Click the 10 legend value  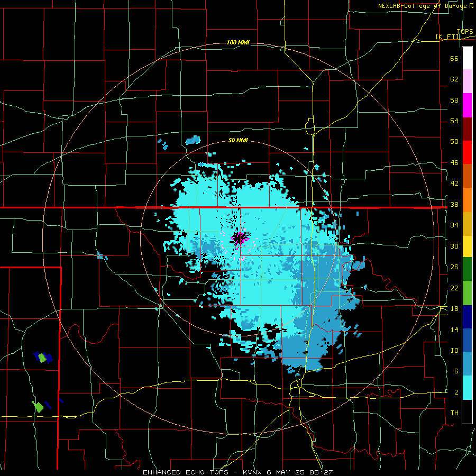point(454,350)
